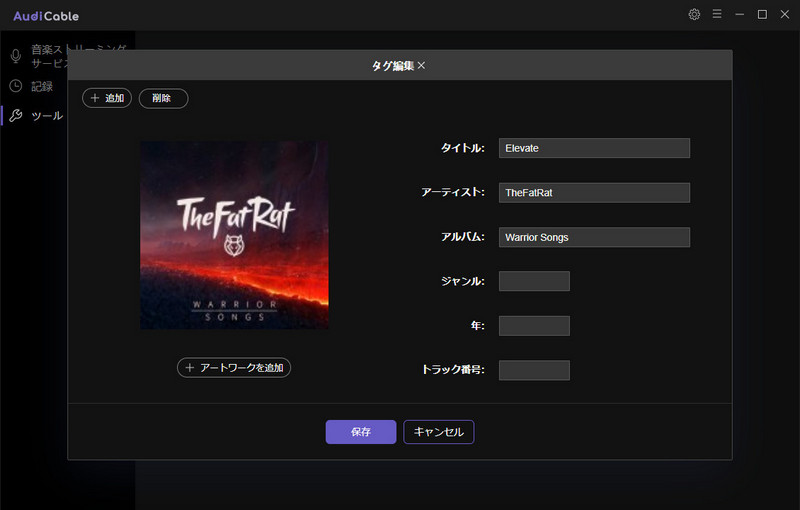
Task: Close the AudiCable window
Action: 785,14
